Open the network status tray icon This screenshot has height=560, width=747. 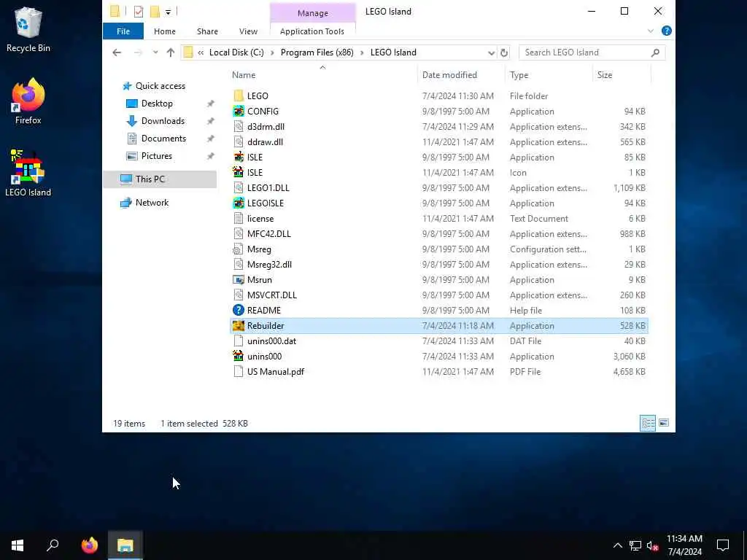tap(635, 545)
